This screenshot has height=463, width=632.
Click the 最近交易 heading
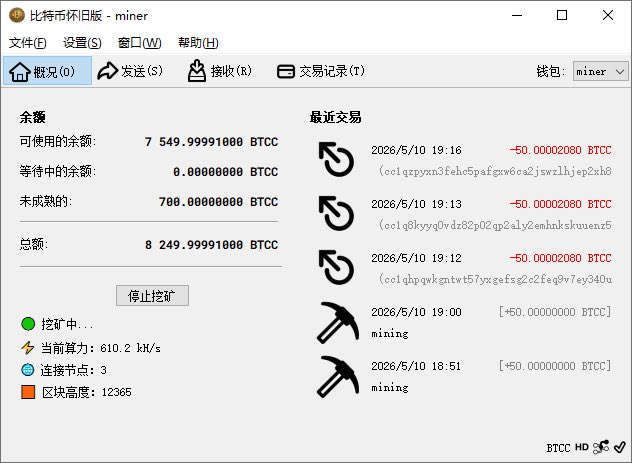[335, 118]
